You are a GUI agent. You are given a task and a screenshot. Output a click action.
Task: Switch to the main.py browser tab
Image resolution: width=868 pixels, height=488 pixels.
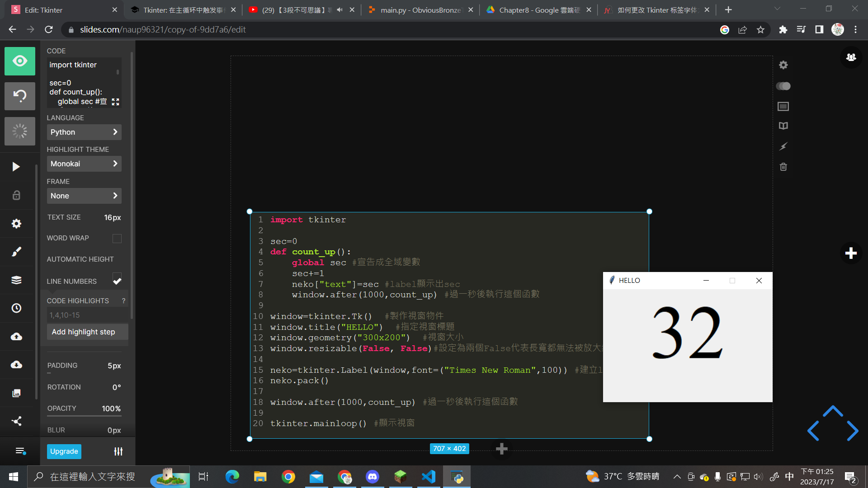pyautogui.click(x=420, y=10)
